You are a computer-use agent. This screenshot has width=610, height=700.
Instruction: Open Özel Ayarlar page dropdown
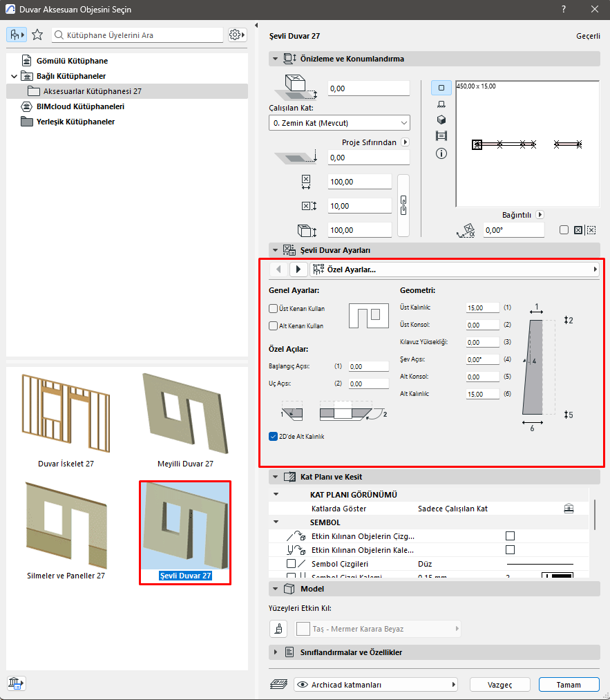point(455,269)
